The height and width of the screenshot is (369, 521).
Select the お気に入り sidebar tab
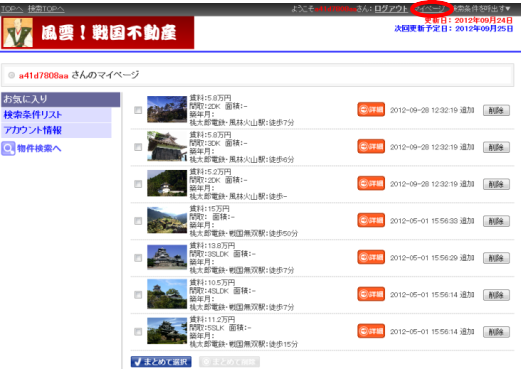(61, 99)
